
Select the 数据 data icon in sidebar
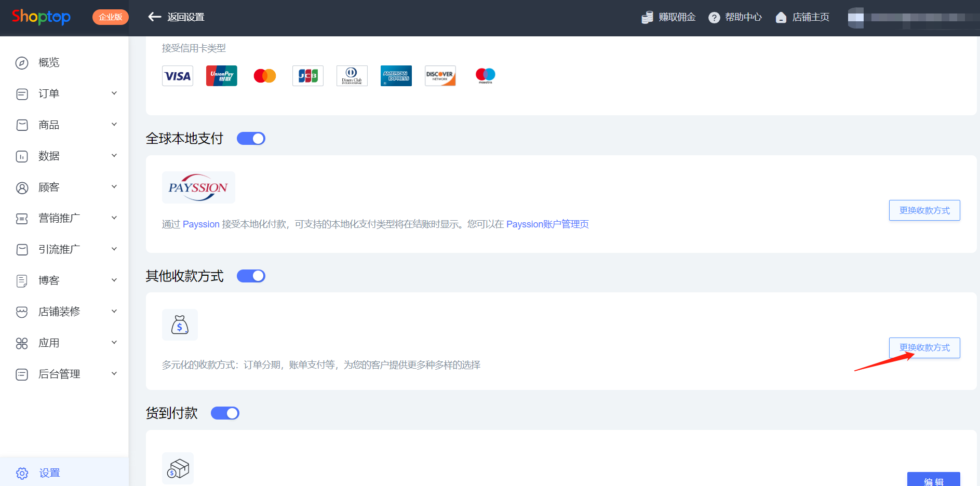click(x=21, y=156)
